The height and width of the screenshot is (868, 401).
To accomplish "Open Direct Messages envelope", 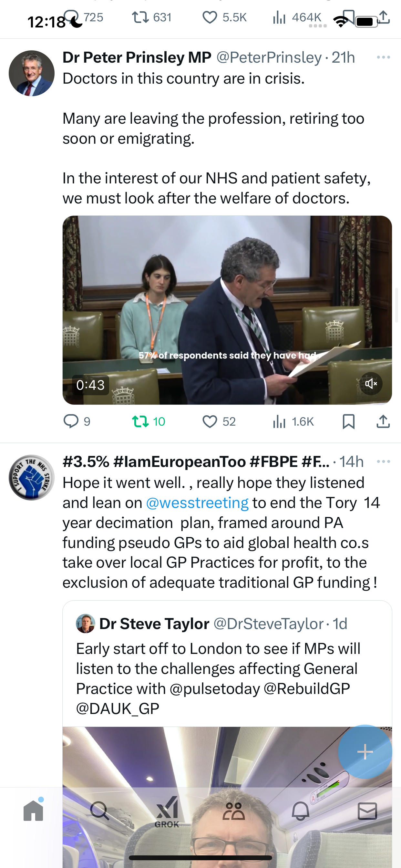I will click(x=367, y=811).
